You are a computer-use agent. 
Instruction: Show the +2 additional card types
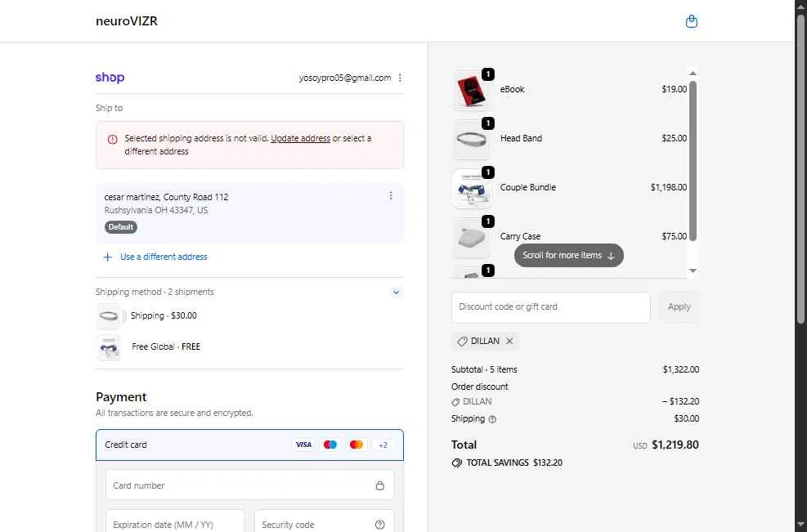[383, 445]
